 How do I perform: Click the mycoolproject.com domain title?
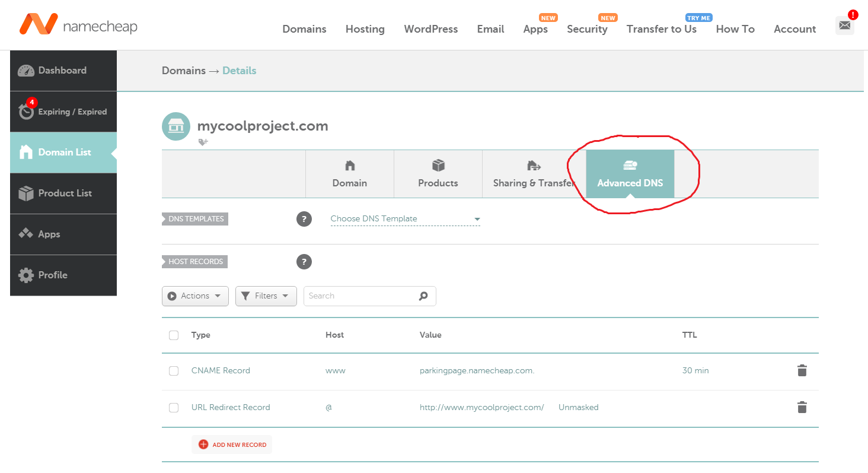263,126
